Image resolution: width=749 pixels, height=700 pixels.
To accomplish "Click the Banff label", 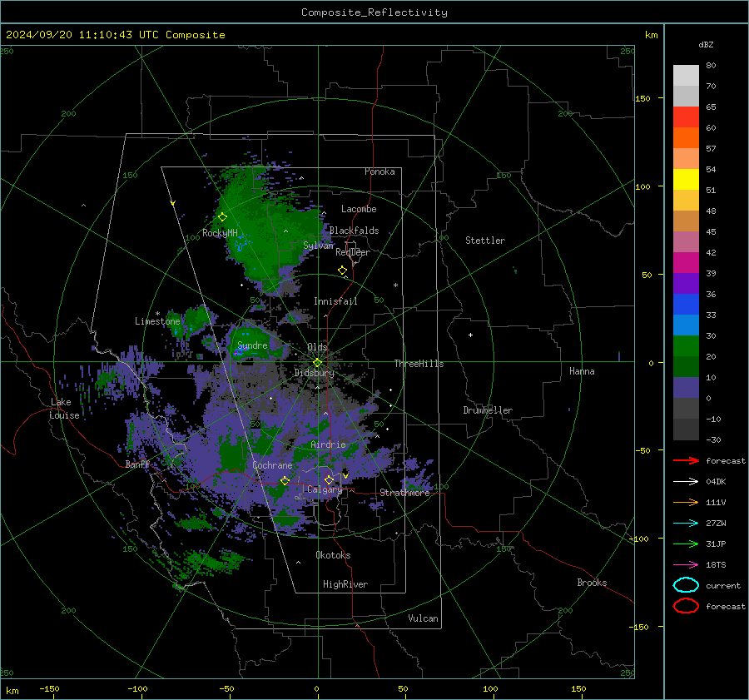I will 137,464.
